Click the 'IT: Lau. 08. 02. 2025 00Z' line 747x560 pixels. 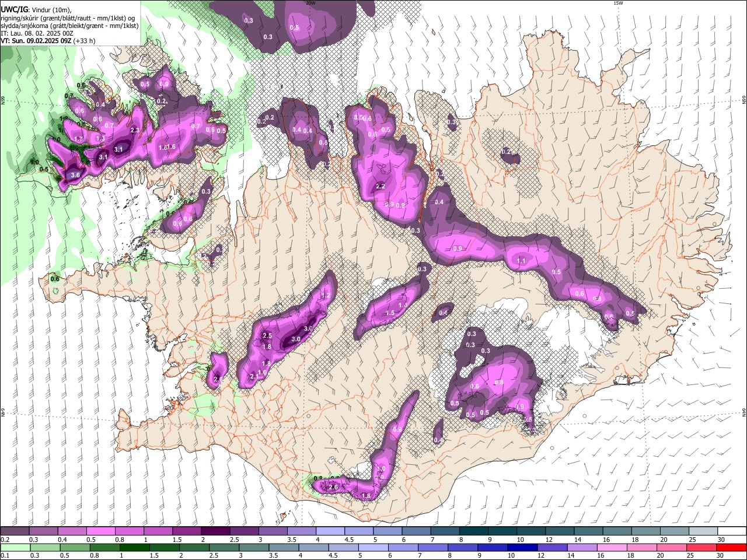tap(37, 33)
